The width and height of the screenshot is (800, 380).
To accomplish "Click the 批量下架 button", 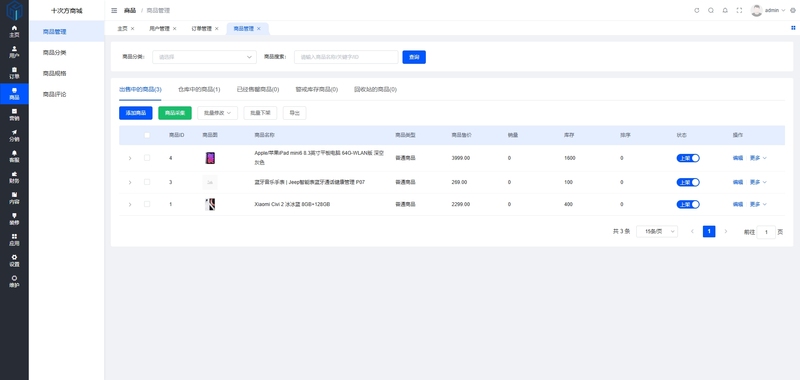I will click(x=260, y=113).
